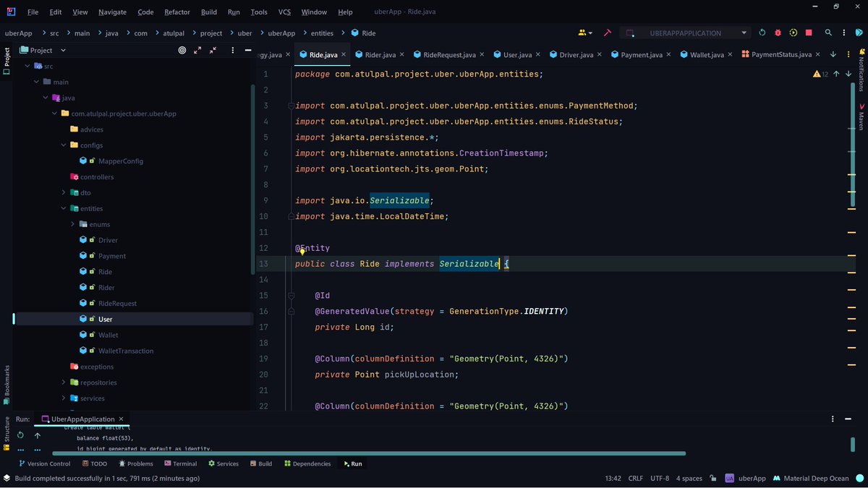
Task: Rerun UberAppApplication from the main toolbar
Action: [x=762, y=33]
